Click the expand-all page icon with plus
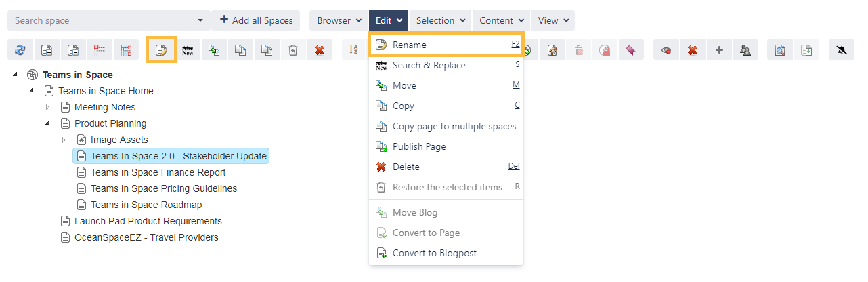Viewport: 868px width, 282px height. pos(46,50)
